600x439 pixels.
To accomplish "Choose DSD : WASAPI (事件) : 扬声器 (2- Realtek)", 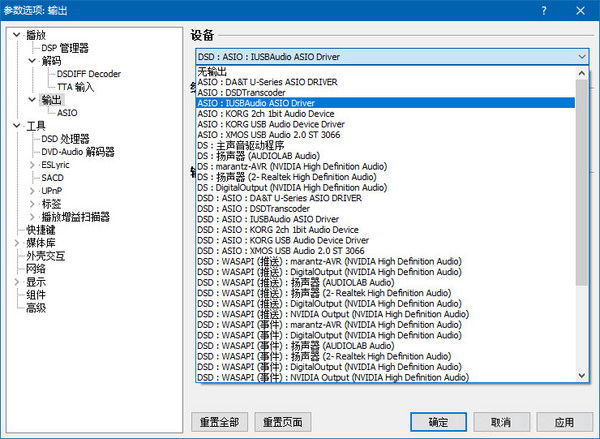I will pos(385,356).
